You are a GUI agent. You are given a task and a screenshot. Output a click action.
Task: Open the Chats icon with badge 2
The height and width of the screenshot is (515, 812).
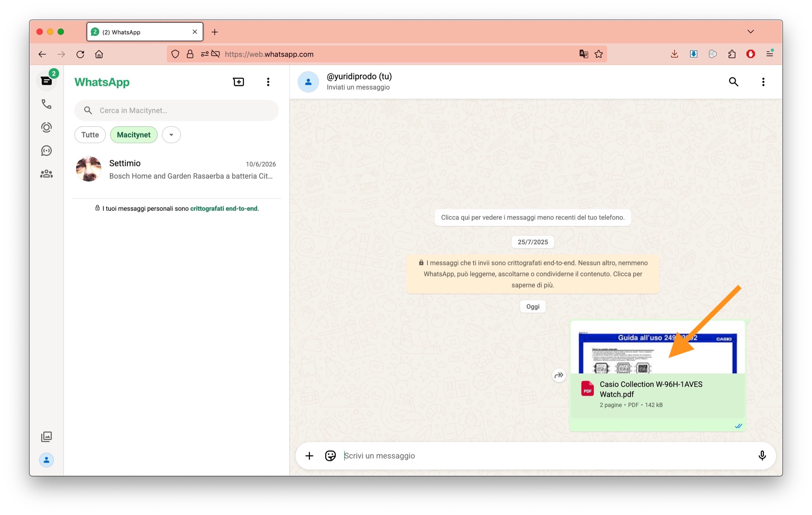click(x=46, y=81)
